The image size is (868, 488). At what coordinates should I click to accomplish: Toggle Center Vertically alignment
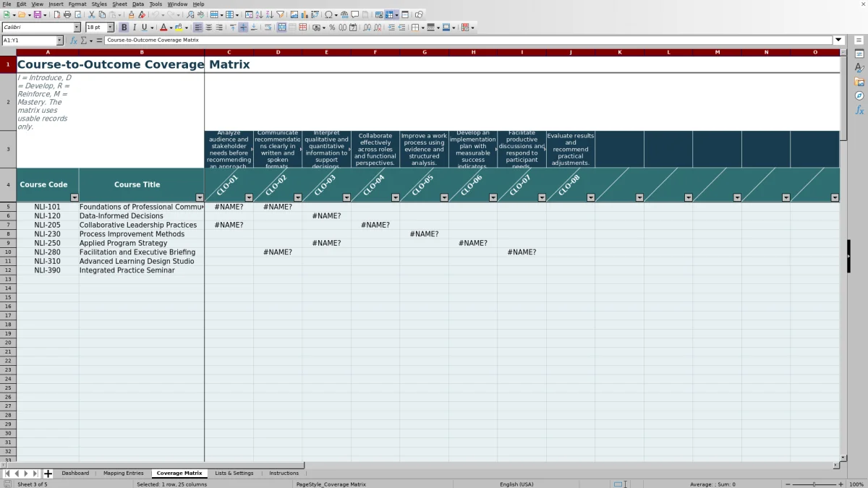click(243, 27)
